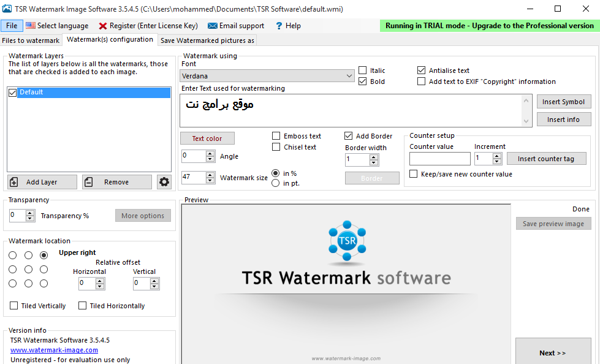
Task: Select upper left watermark location
Action: click(x=13, y=256)
